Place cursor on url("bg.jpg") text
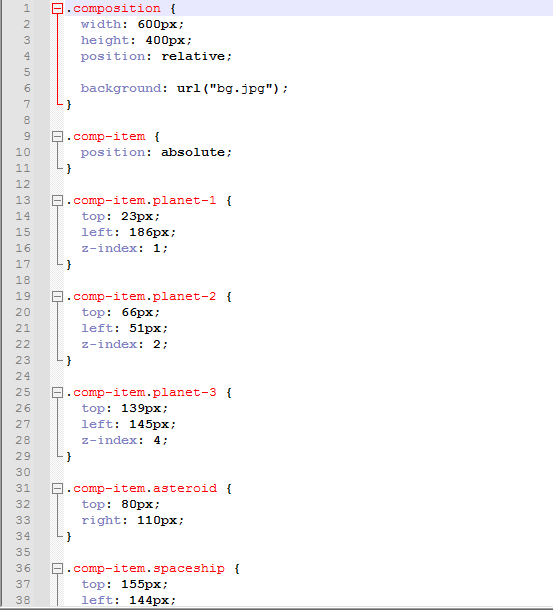 [x=228, y=88]
